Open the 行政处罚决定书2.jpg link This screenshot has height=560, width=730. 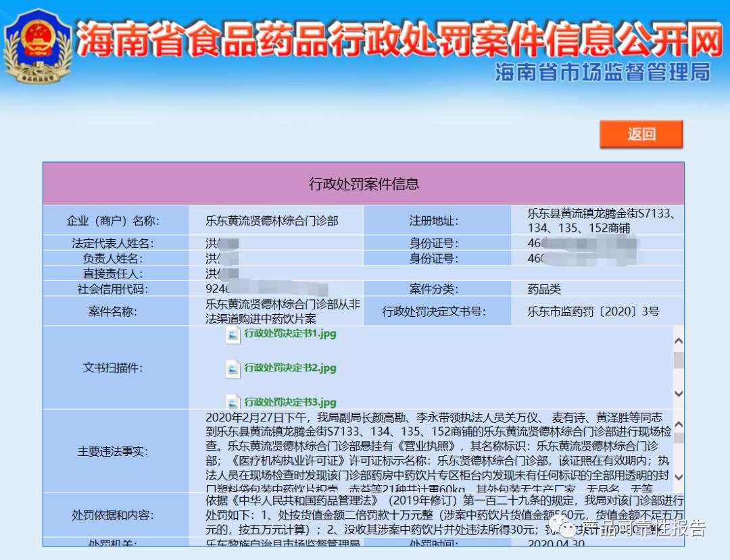click(x=290, y=368)
